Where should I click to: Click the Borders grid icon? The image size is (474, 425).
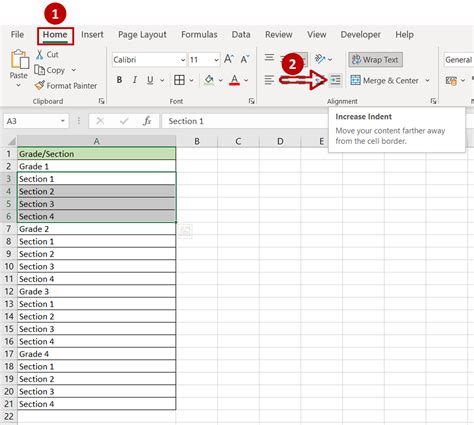[x=179, y=80]
